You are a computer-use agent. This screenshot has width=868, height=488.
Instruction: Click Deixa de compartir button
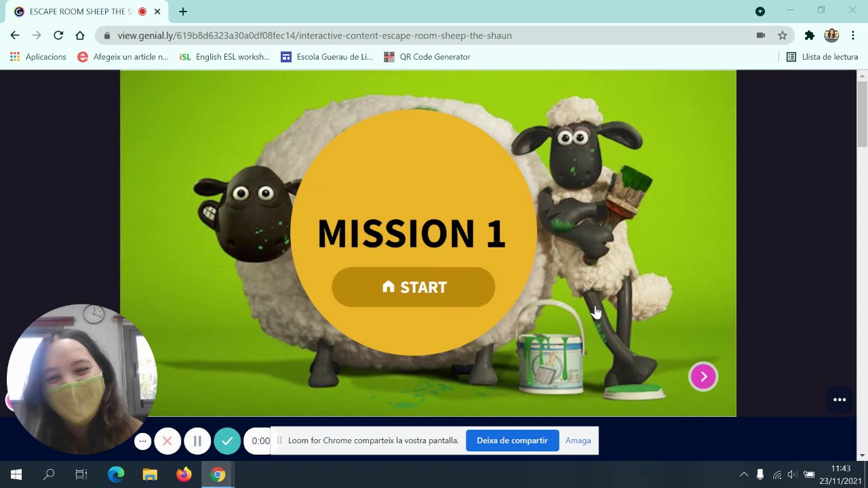click(x=512, y=441)
